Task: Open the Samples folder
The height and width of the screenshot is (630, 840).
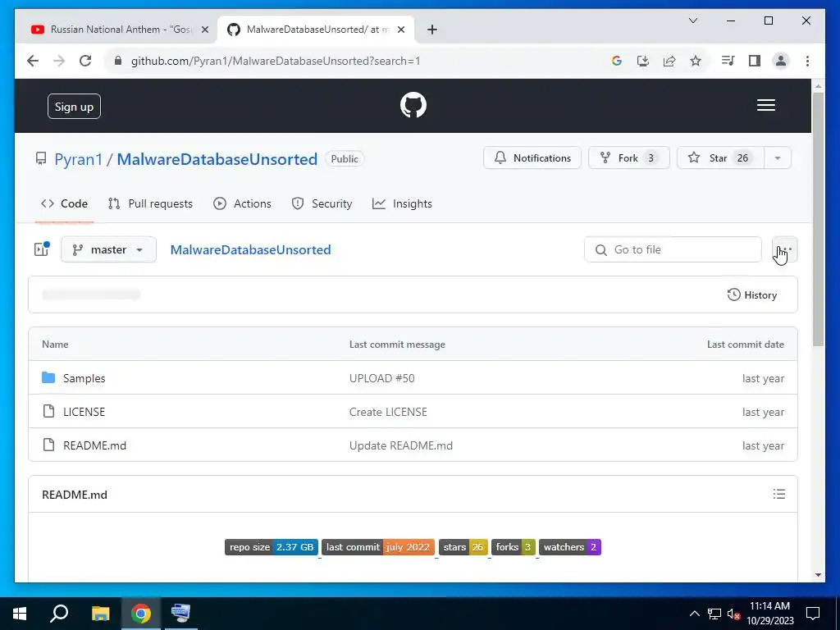Action: coord(84,378)
